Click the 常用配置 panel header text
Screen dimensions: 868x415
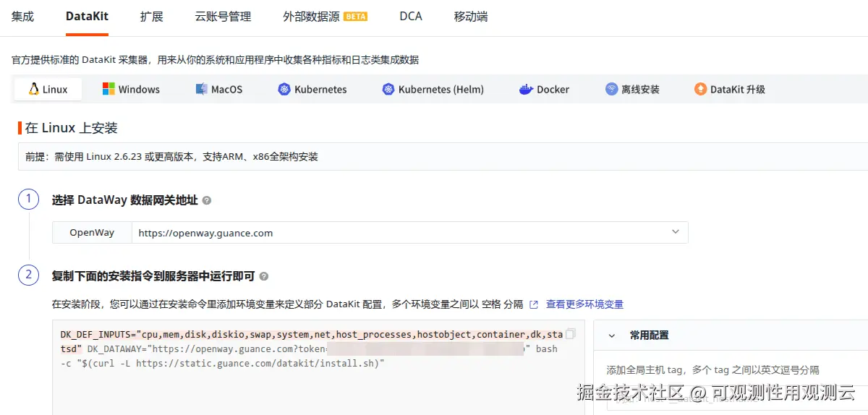(649, 335)
